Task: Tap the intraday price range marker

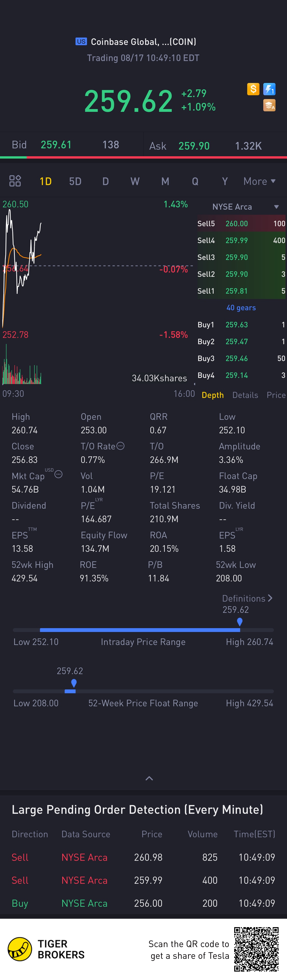Action: pos(240,622)
